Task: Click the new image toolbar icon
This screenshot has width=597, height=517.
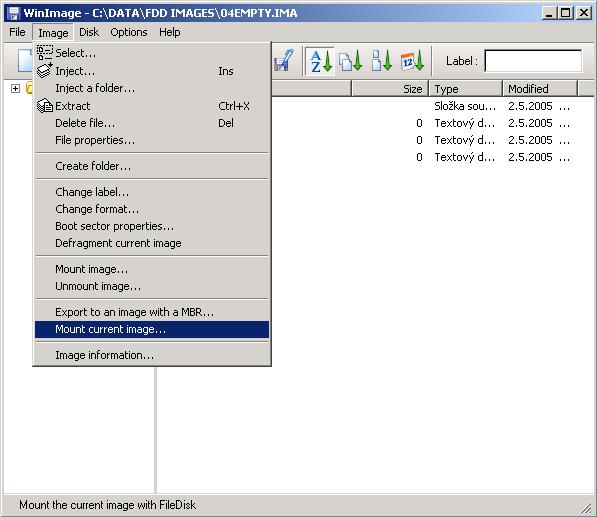Action: (x=25, y=61)
